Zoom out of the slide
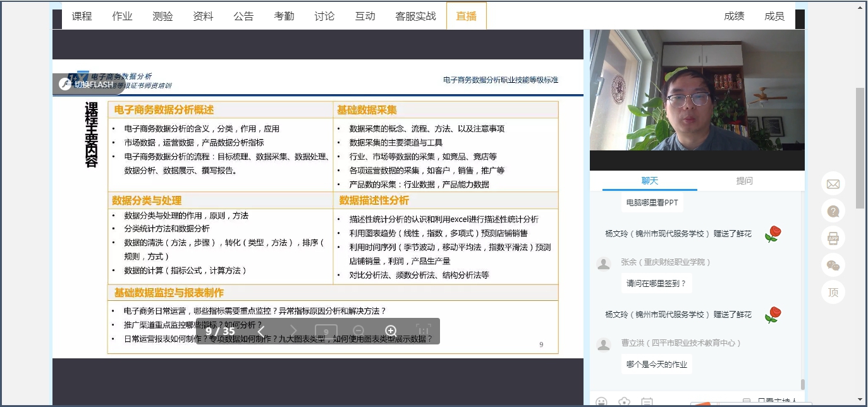This screenshot has height=407, width=868. click(358, 331)
